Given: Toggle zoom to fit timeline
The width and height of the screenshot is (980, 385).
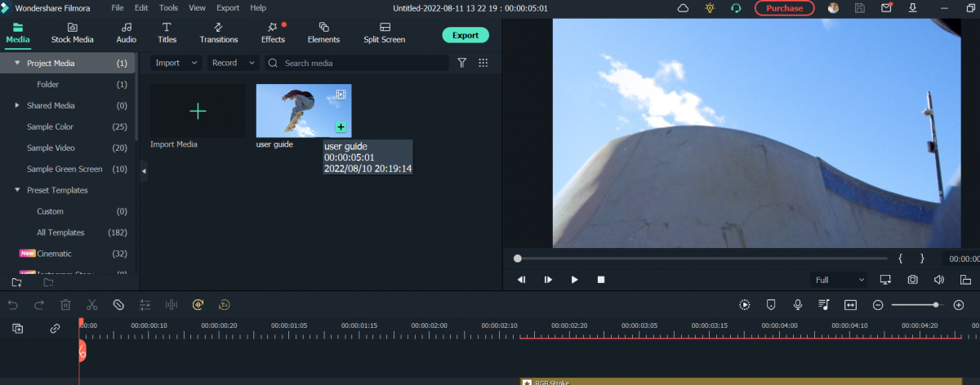Looking at the screenshot, I should [x=850, y=304].
